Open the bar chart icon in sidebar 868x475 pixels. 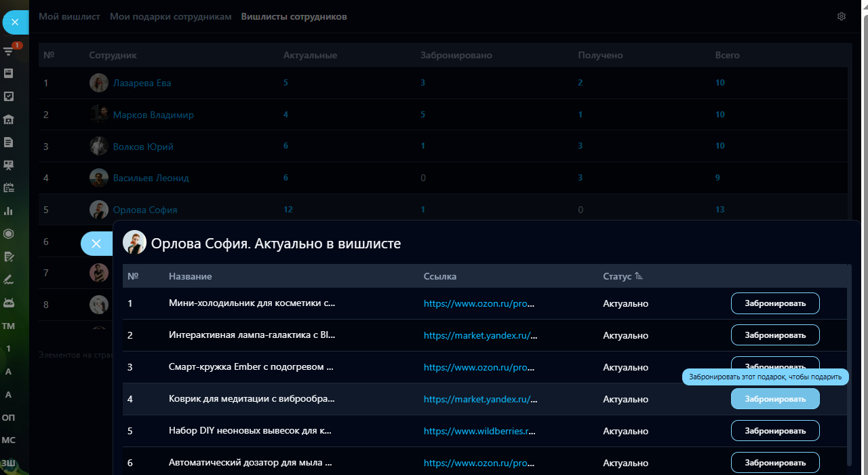(x=9, y=211)
